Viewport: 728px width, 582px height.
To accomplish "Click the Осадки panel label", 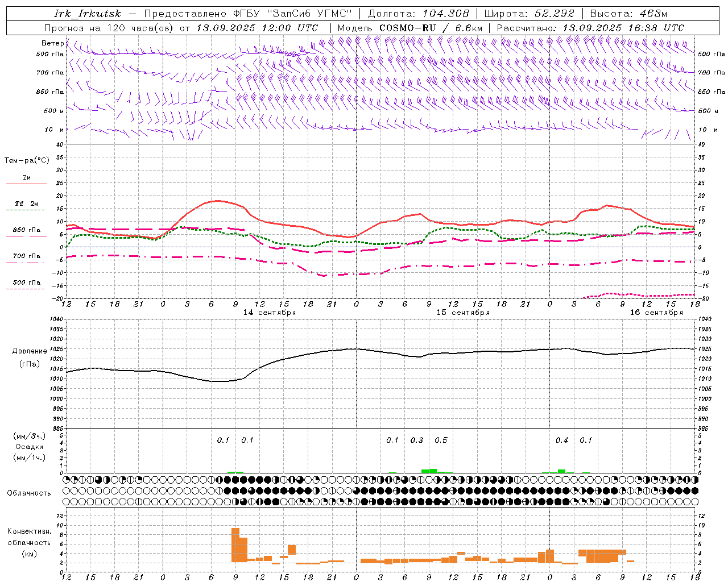I will [30, 447].
